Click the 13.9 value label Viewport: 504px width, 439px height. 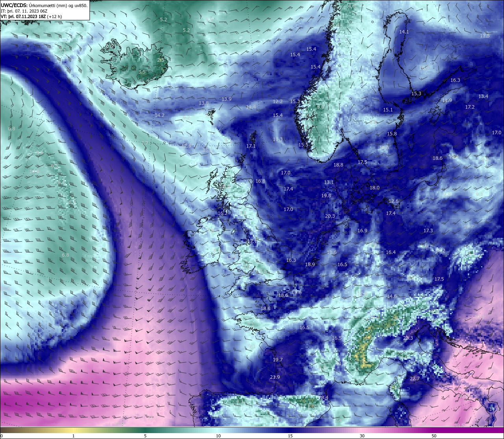pyautogui.click(x=226, y=99)
